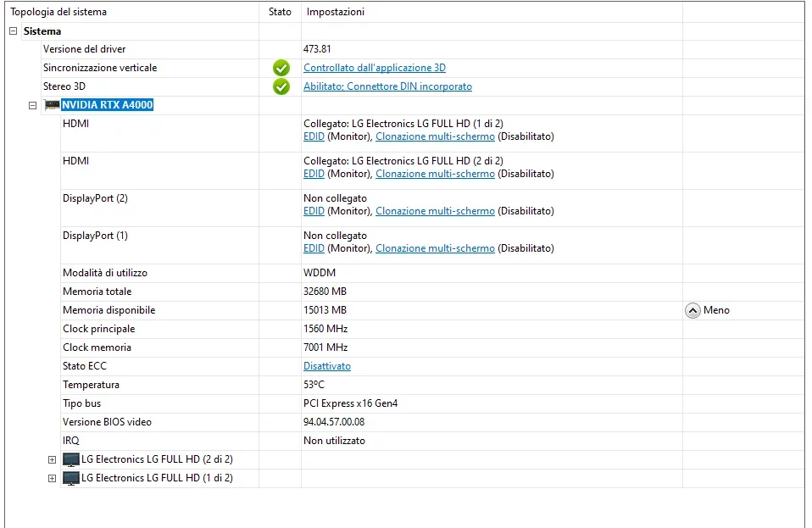Screen dimensions: 812x528
Task: Select the 'Temperatura' row label
Action: 92,385
